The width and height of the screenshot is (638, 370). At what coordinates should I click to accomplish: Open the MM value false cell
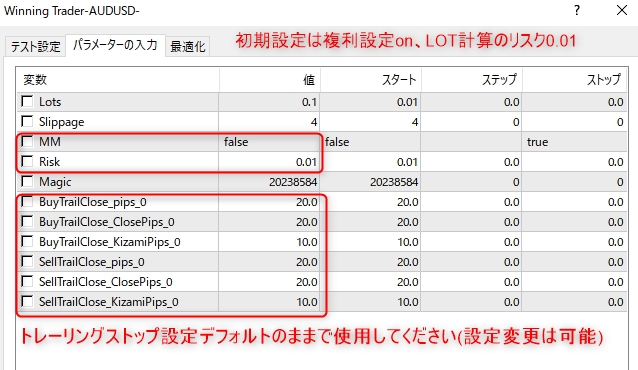269,142
